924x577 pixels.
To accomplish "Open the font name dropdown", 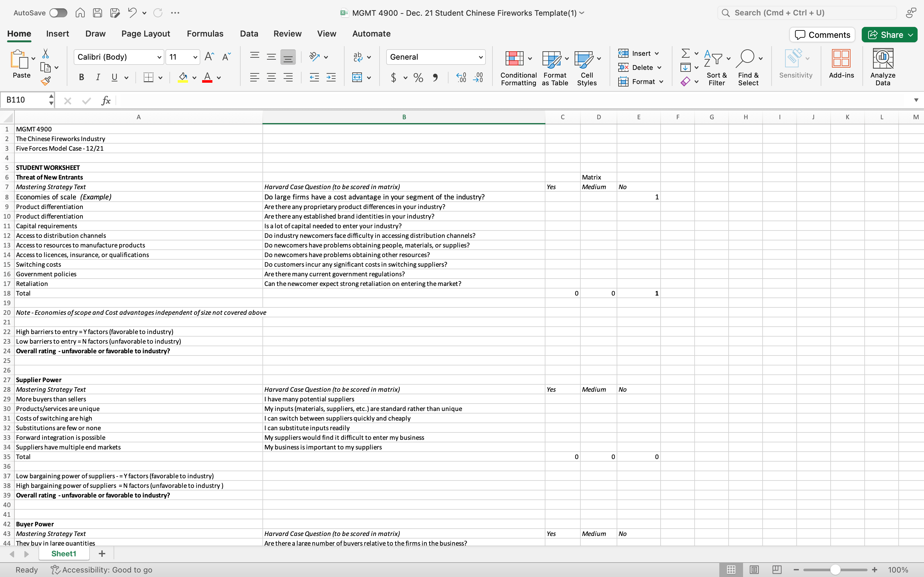I will [159, 57].
